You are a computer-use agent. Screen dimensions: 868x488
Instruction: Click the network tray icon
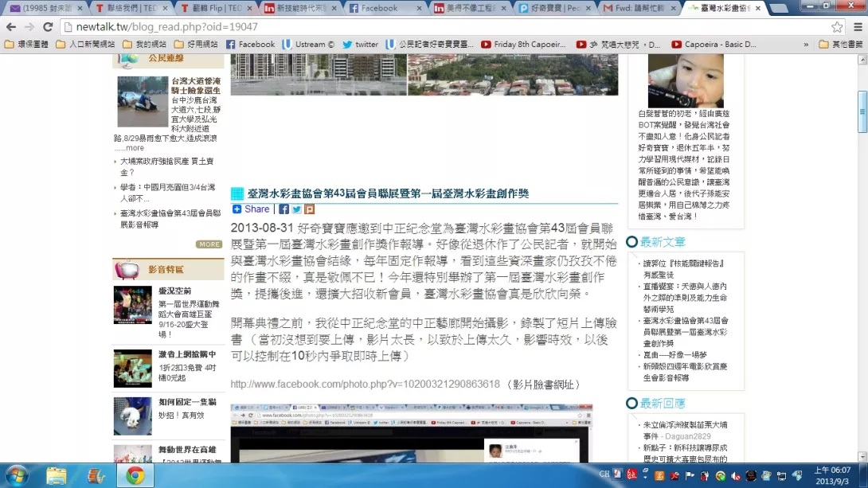[x=782, y=475]
